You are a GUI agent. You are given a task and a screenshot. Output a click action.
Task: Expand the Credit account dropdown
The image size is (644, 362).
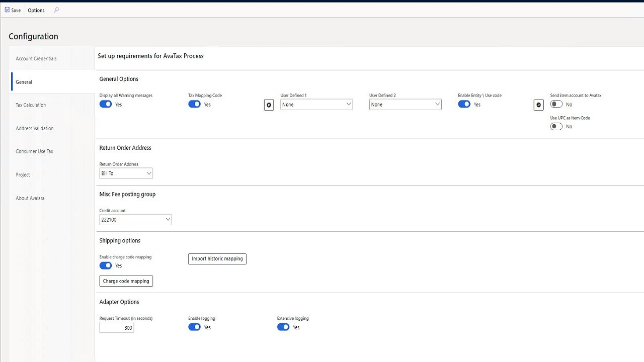136,220
